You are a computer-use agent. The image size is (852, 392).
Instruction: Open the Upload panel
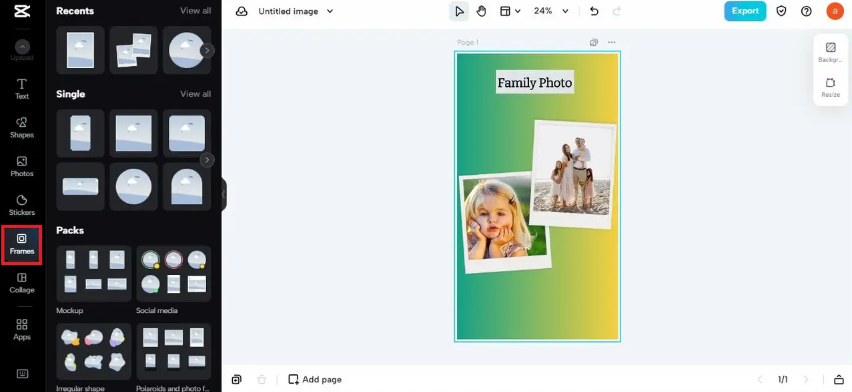pos(22,50)
